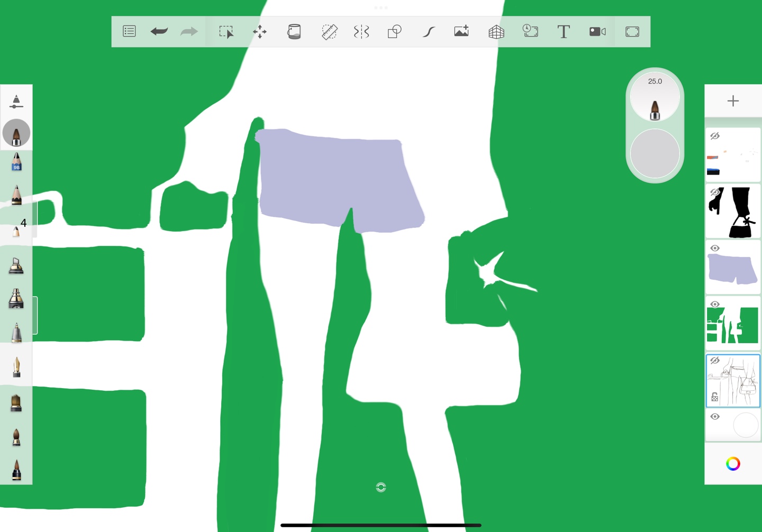Open the Ruler guides tool

coord(329,32)
